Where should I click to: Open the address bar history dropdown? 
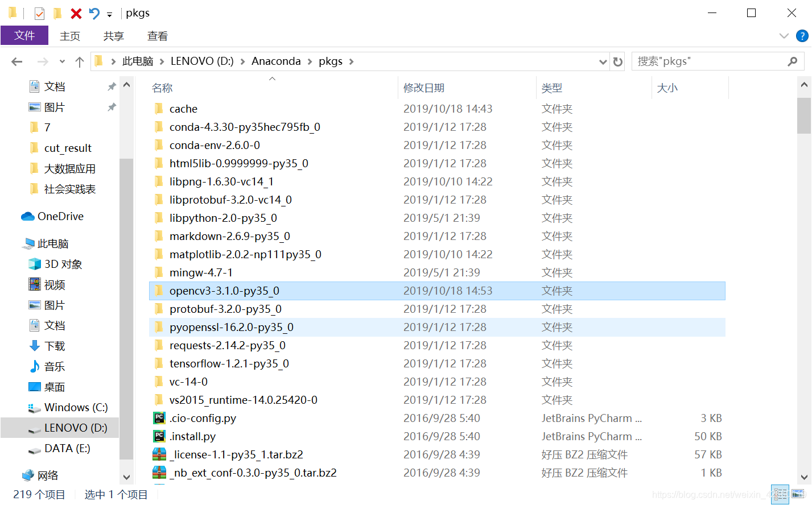click(x=603, y=61)
